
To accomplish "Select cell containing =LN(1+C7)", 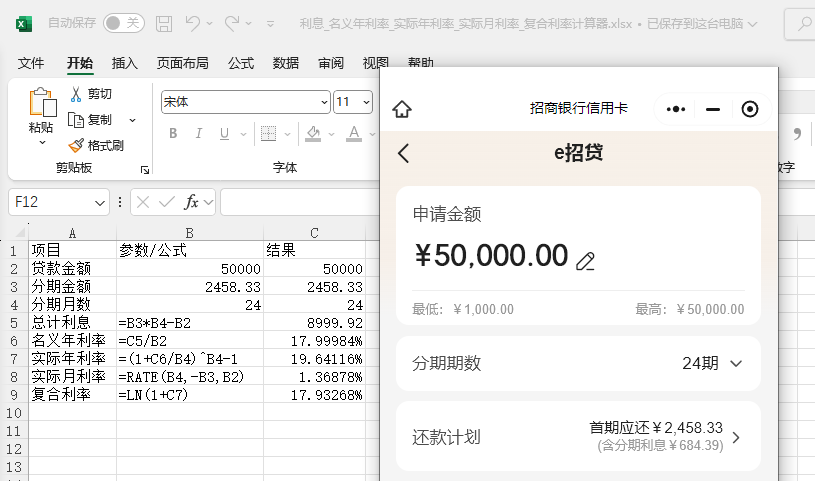I will click(x=190, y=395).
